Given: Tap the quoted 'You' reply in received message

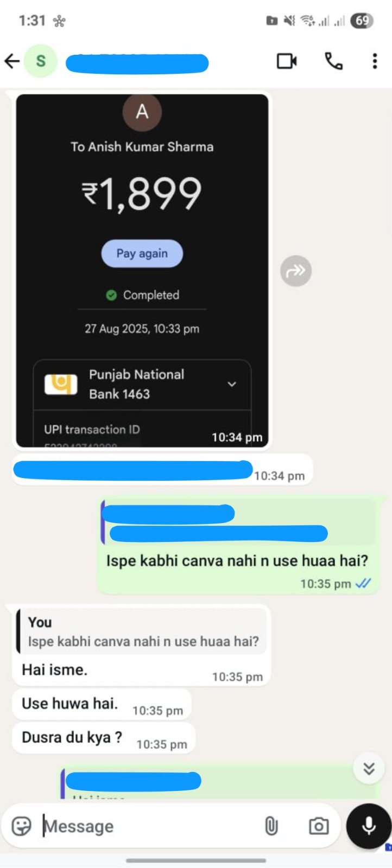Looking at the screenshot, I should point(142,631).
